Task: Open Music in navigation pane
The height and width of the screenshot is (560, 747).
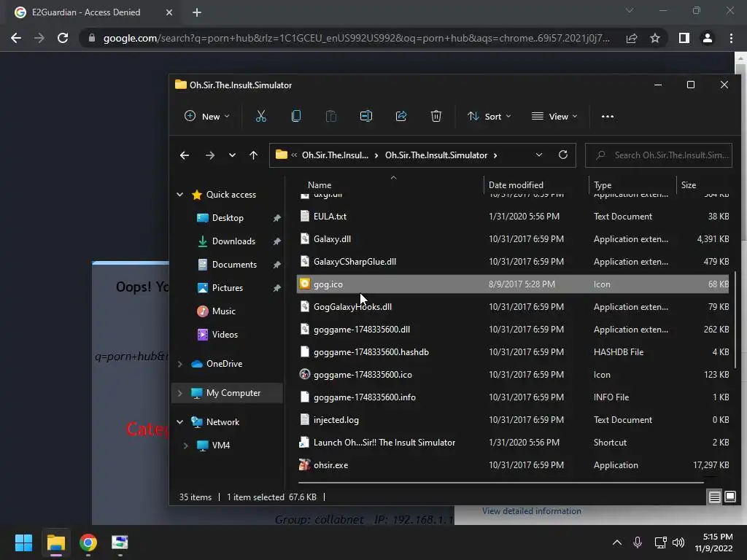Action: click(x=223, y=311)
